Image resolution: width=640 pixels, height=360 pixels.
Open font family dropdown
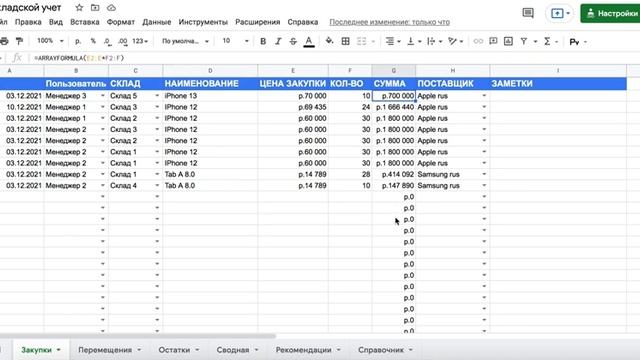[185, 41]
